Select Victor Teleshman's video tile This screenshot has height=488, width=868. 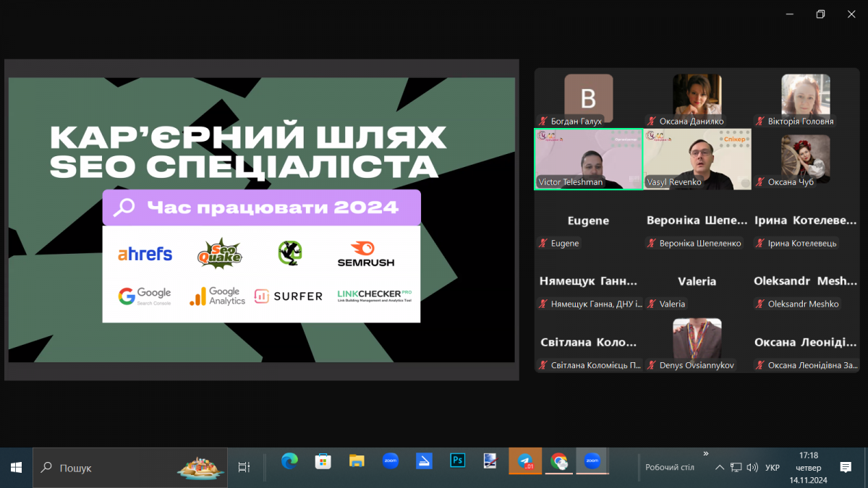pyautogui.click(x=588, y=159)
